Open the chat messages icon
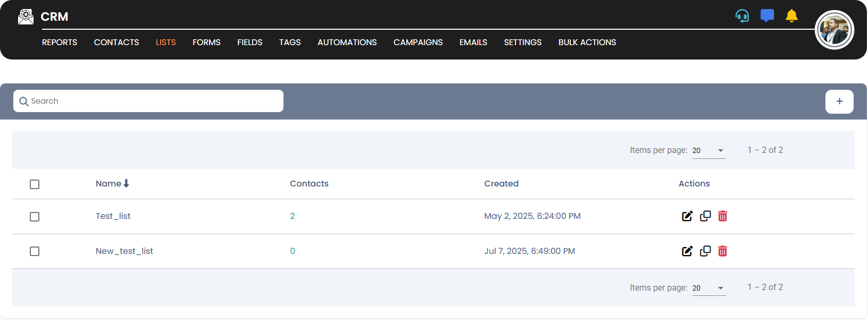Screen dimensions: 868x323 click(x=767, y=16)
